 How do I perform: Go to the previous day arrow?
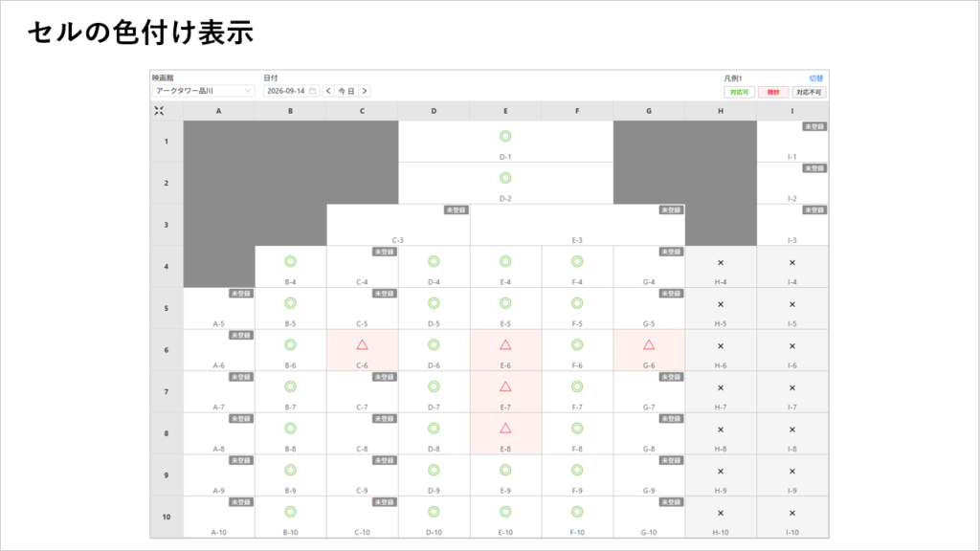329,91
